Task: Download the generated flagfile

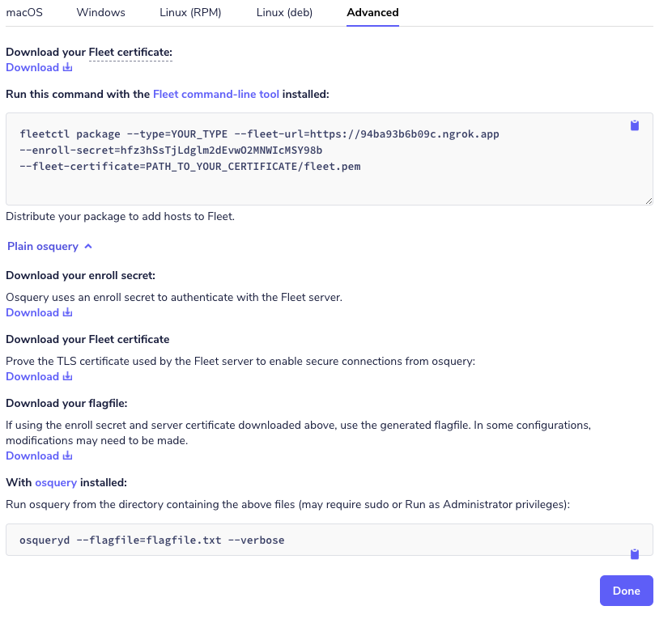Action: [39, 456]
